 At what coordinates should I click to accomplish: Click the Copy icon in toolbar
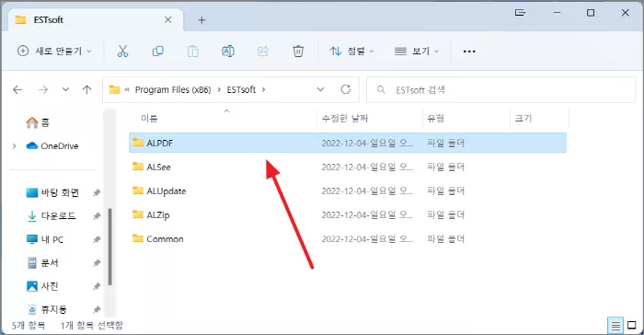[x=157, y=51]
